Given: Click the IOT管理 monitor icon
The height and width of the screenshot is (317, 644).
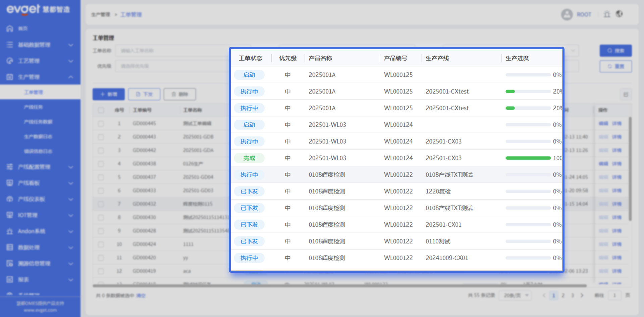Looking at the screenshot, I should [10, 215].
